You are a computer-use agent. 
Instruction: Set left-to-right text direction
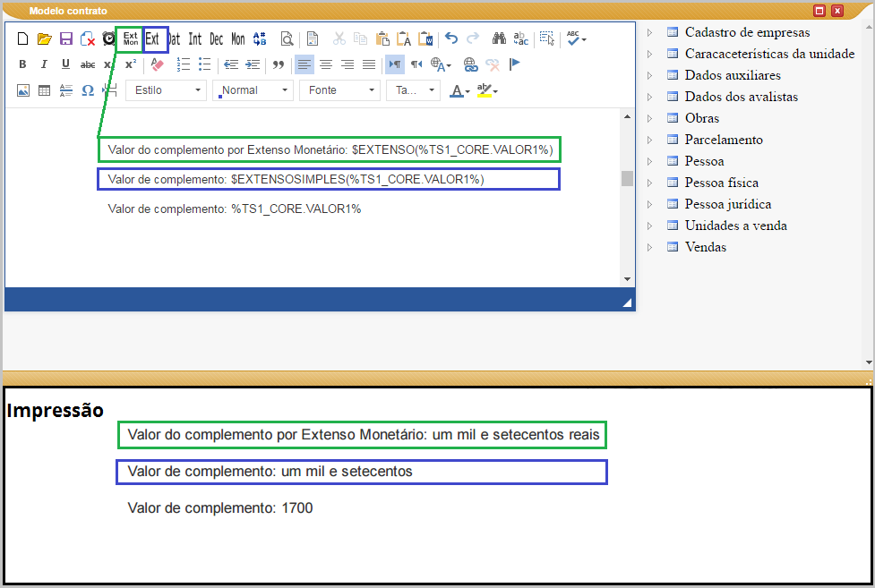(395, 64)
